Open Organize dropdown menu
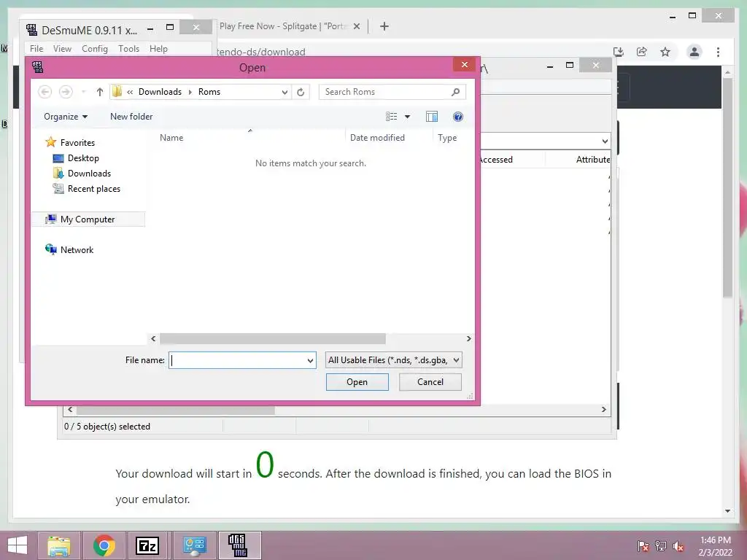The height and width of the screenshot is (560, 747). coord(66,117)
